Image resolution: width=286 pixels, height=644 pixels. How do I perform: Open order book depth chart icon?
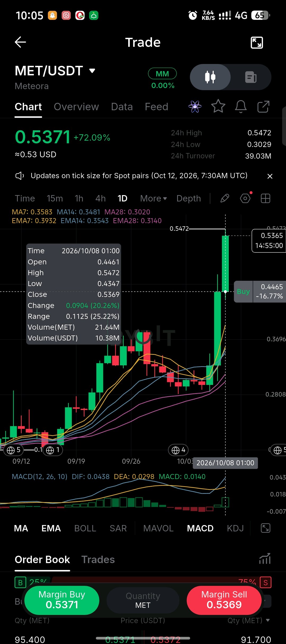265,558
